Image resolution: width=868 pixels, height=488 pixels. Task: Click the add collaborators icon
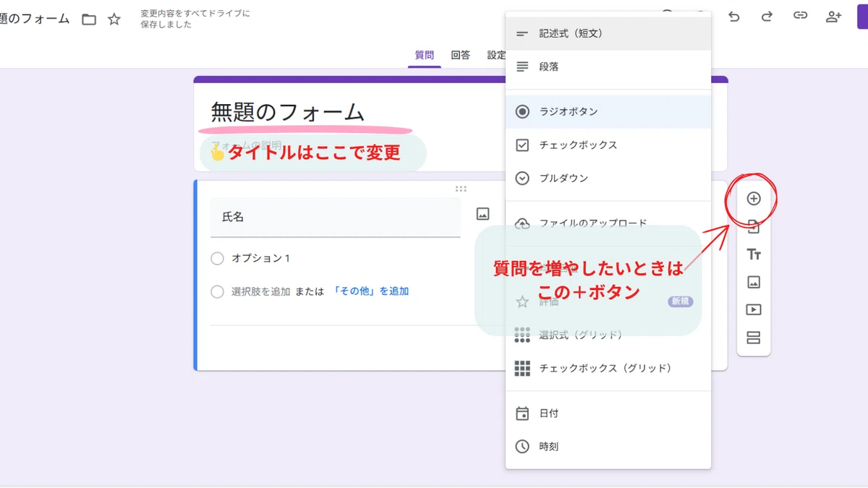[x=834, y=17]
